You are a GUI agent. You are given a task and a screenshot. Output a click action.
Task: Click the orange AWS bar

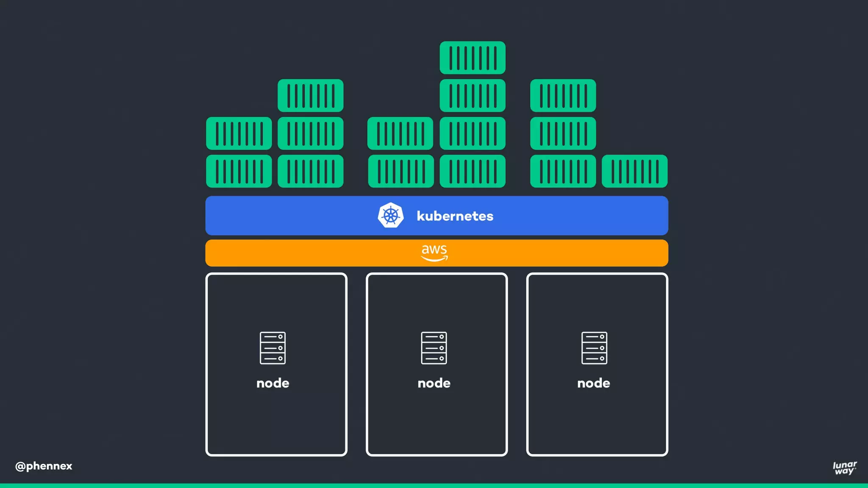(x=297, y=253)
